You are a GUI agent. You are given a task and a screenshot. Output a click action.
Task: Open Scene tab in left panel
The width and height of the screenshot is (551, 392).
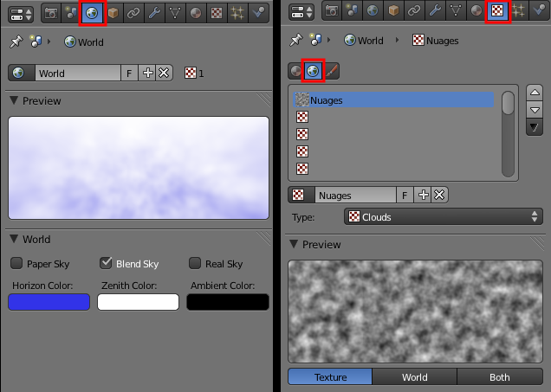click(71, 13)
